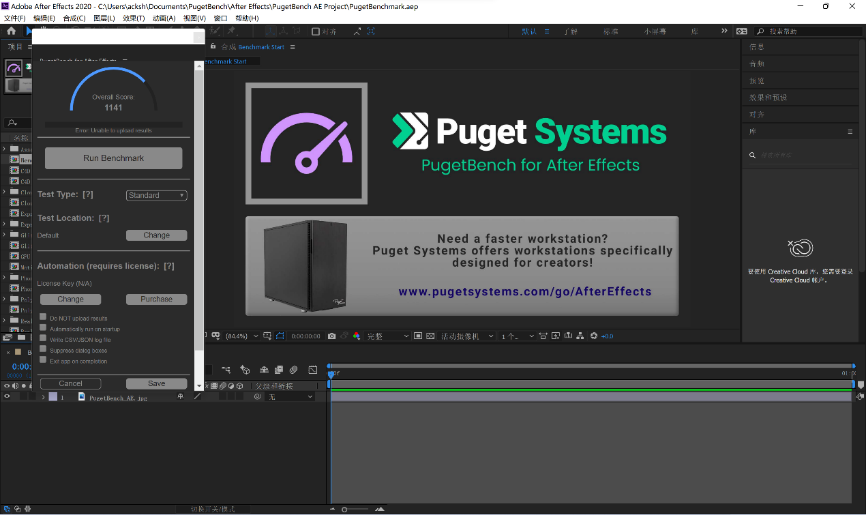Click the blue current time indicator in timeline
This screenshot has width=866, height=515.
pos(331,374)
